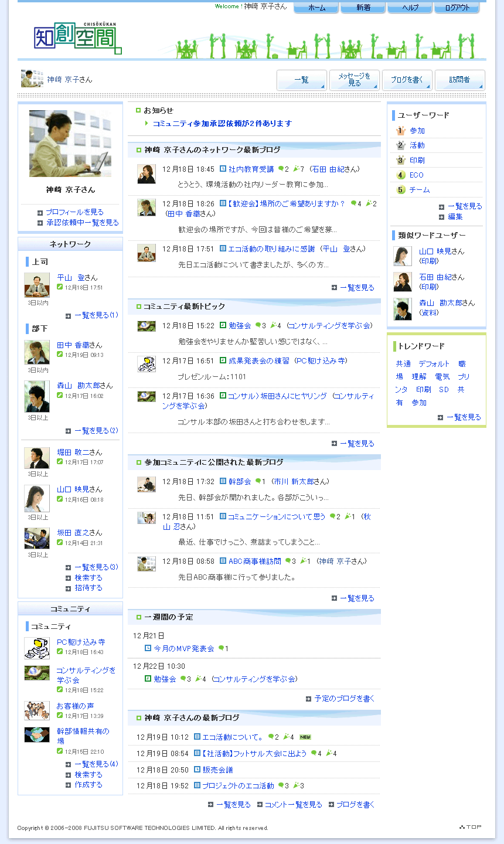Open the ヘルプ tab
This screenshot has width=504, height=844.
[x=410, y=8]
